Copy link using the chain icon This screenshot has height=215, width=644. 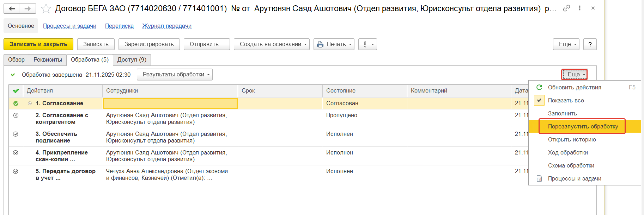click(566, 8)
